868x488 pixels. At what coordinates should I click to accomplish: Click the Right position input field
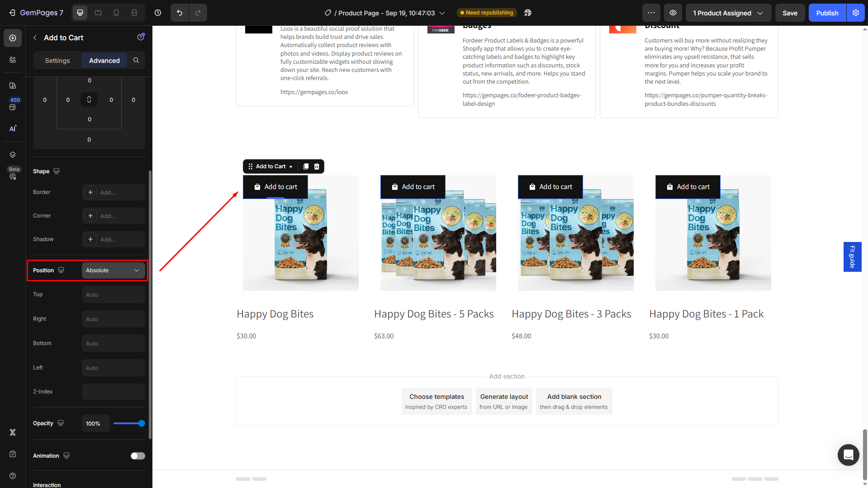coord(113,319)
